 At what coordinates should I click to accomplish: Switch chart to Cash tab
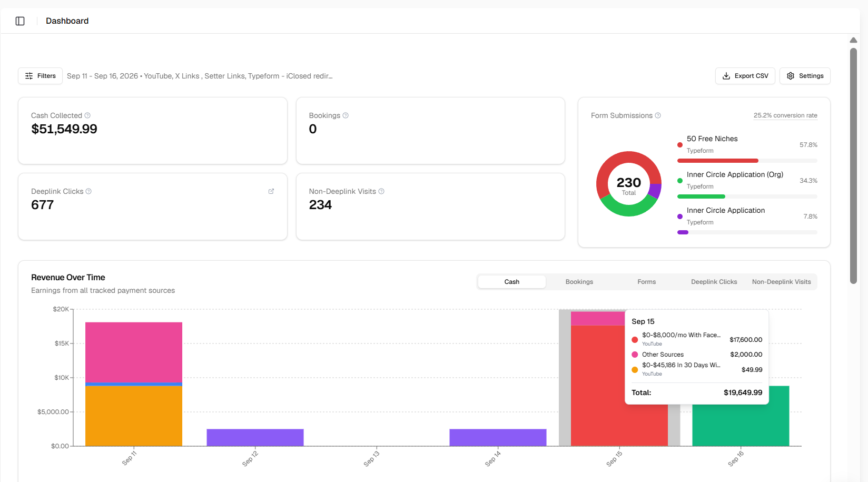click(512, 282)
